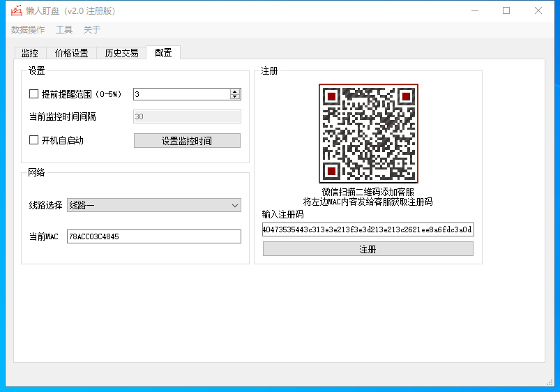Click the 懒人盯盘 app icon in title bar
Image resolution: width=560 pixels, height=392 pixels.
point(17,10)
